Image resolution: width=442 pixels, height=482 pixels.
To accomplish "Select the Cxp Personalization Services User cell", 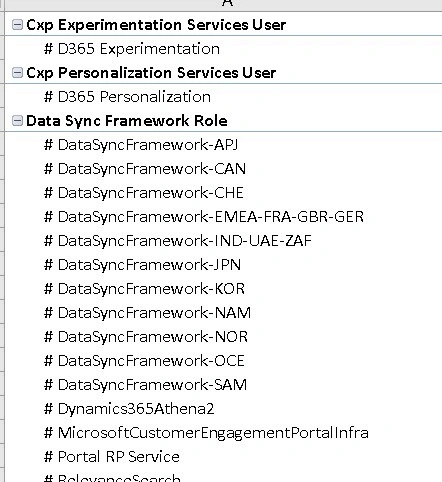I will [223, 72].
